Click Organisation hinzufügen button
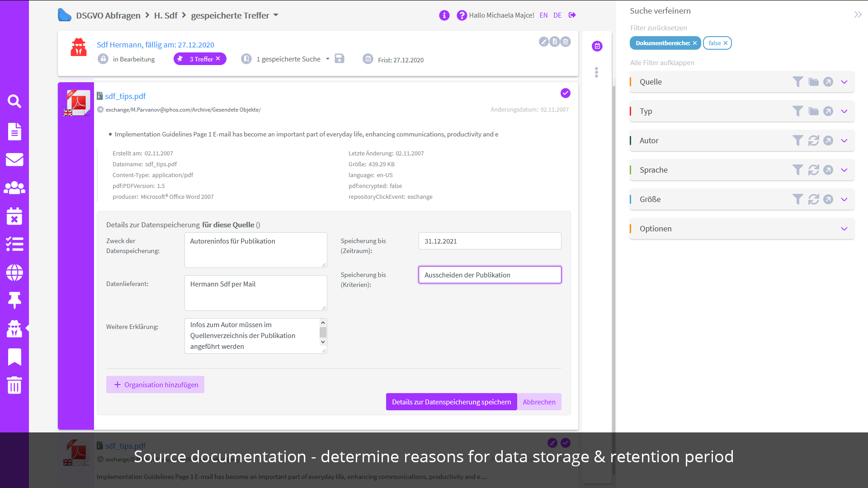Viewport: 868px width, 488px height. [x=155, y=385]
